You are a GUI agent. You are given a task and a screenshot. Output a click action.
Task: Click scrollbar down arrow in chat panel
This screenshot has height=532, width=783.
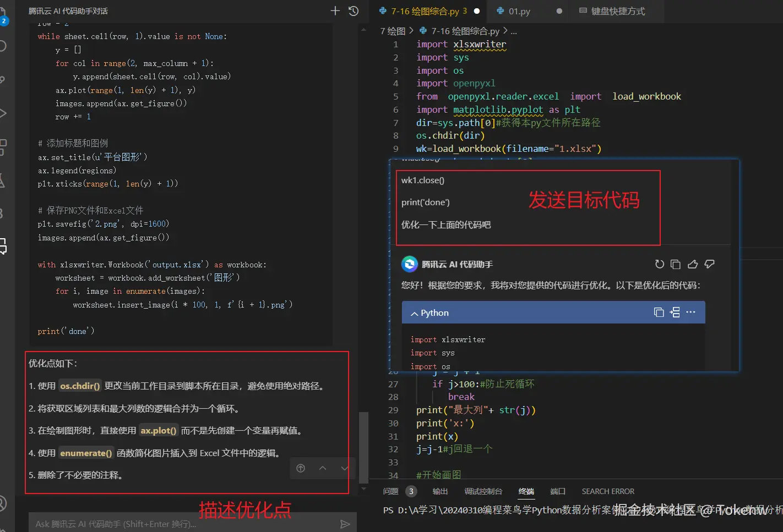click(x=363, y=488)
